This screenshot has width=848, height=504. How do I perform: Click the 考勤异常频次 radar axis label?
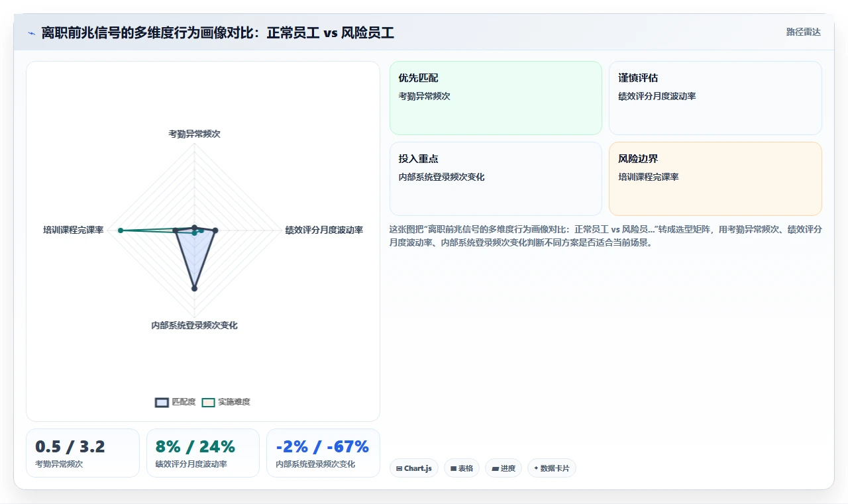(x=194, y=134)
